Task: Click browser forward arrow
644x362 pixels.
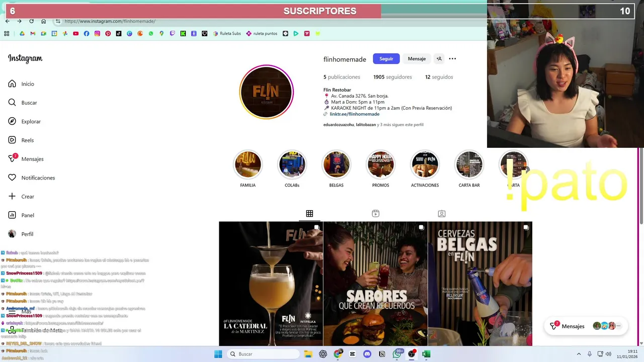Action: [19, 21]
